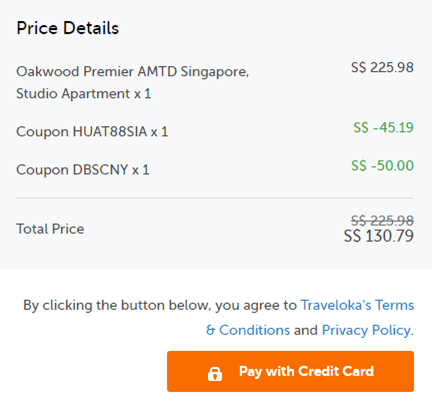Click the Studio Apartment x 1 text

[x=83, y=93]
